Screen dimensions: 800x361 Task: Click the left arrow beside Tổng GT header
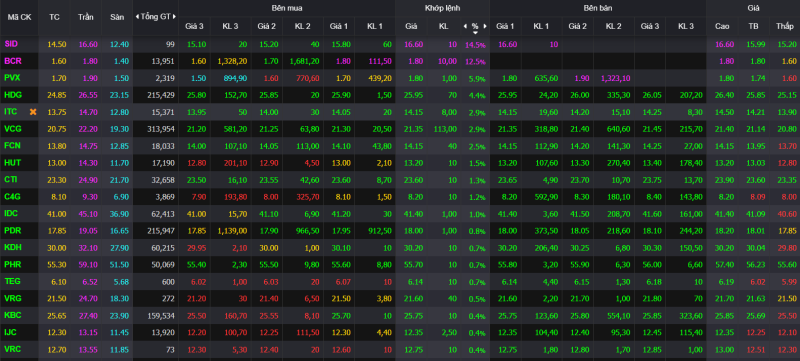[x=137, y=17]
